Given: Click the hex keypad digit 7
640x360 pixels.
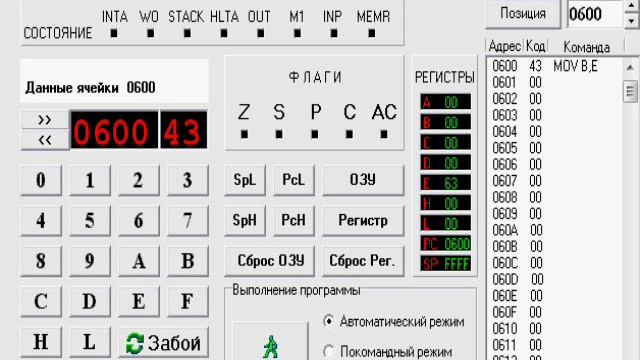Looking at the screenshot, I should pyautogui.click(x=187, y=220).
